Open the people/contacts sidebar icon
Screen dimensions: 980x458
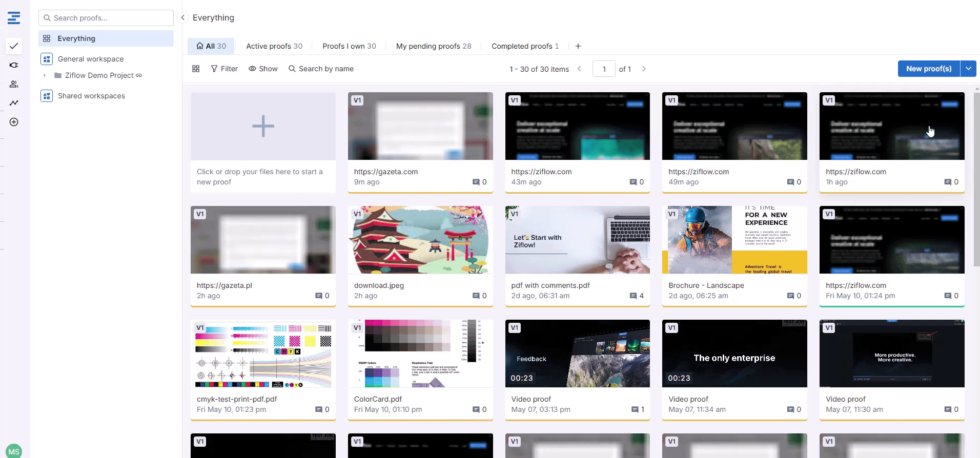pos(14,84)
